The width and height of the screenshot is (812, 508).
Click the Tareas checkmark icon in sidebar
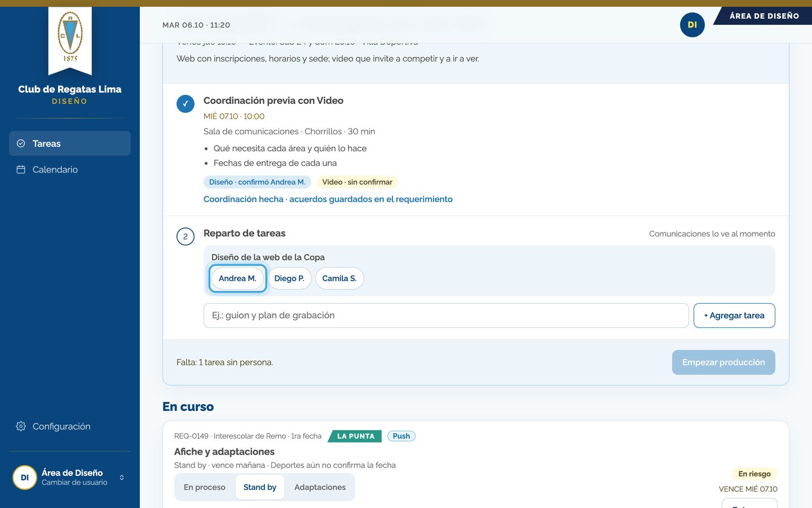21,143
